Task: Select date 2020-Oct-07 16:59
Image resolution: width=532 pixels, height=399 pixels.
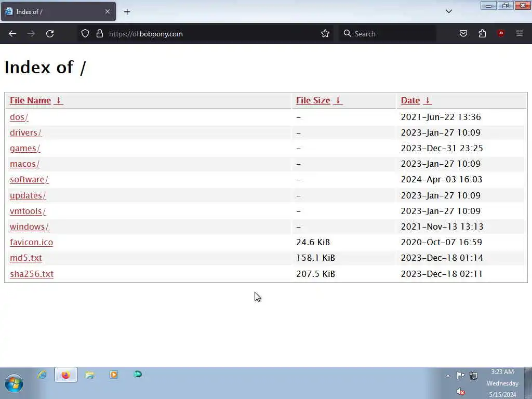Action: [x=442, y=242]
